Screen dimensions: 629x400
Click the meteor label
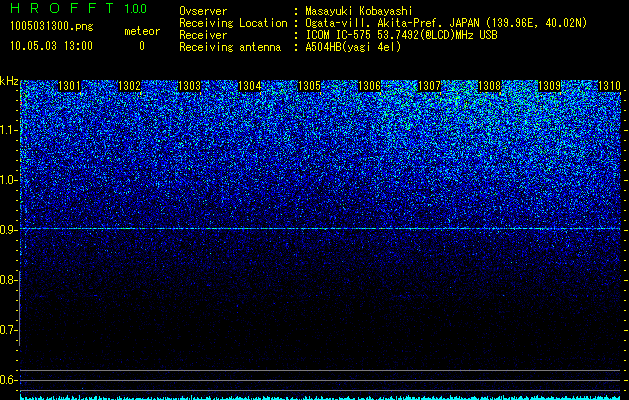click(x=142, y=31)
